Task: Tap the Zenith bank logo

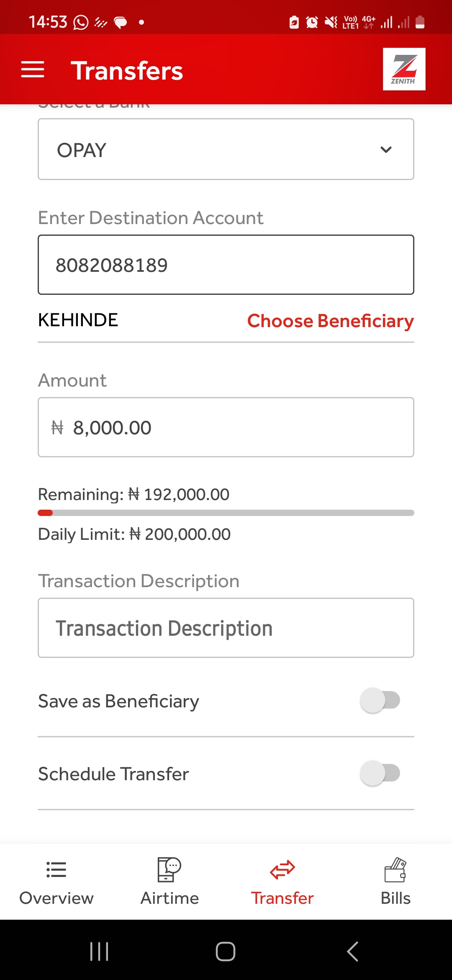Action: point(404,69)
